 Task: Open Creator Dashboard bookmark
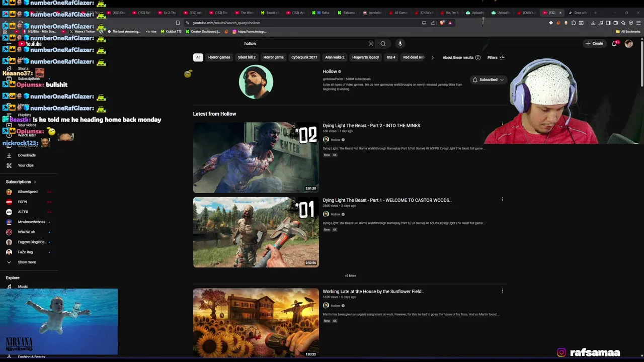(x=203, y=32)
